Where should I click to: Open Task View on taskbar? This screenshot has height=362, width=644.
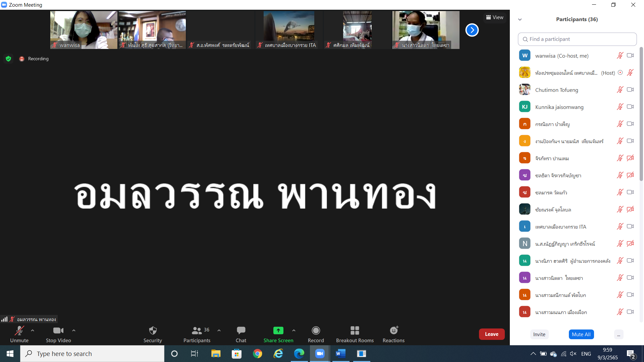(195, 354)
